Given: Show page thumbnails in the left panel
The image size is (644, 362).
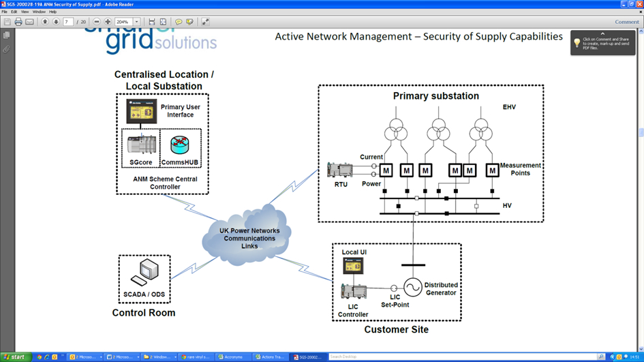Looking at the screenshot, I should pos(6,35).
